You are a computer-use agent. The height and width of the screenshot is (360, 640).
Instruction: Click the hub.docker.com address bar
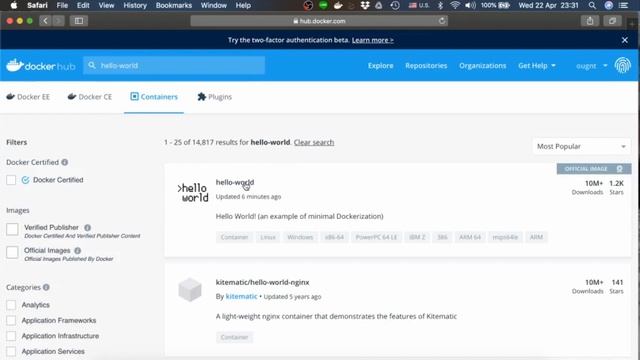pyautogui.click(x=319, y=21)
